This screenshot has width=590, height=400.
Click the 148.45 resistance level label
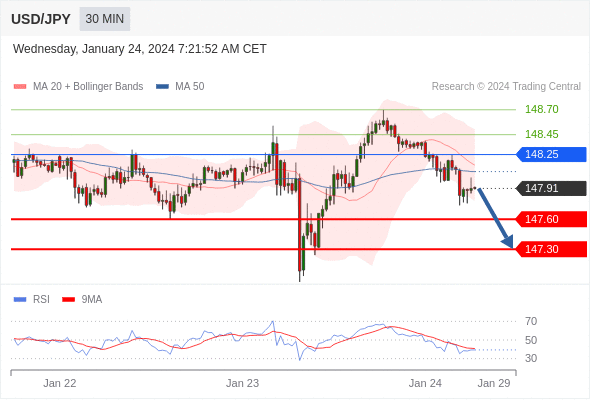tap(541, 134)
